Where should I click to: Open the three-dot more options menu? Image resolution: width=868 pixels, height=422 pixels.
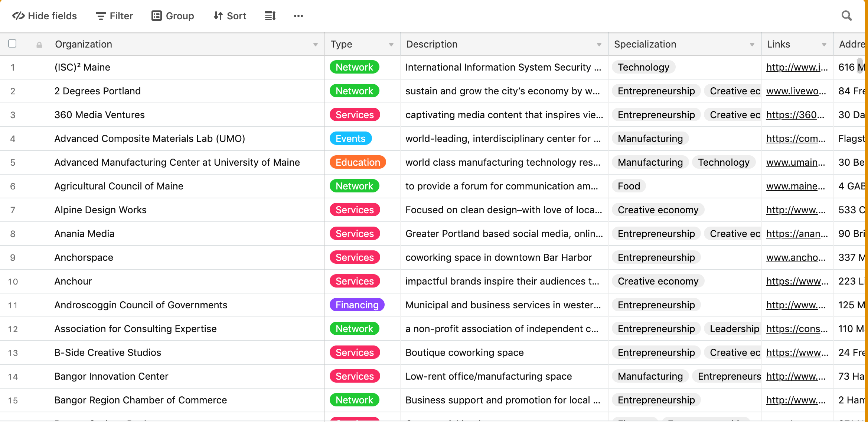tap(298, 16)
